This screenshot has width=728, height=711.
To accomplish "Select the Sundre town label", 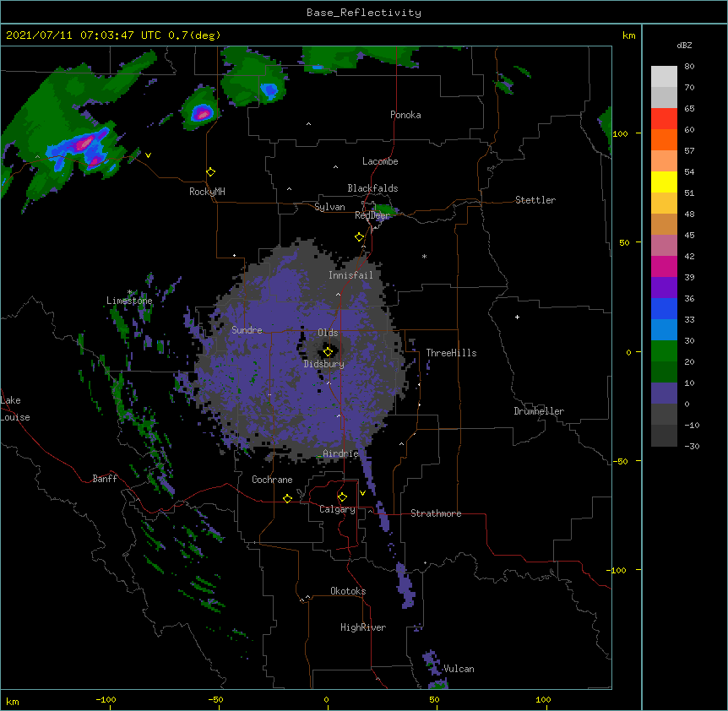I will [247, 330].
